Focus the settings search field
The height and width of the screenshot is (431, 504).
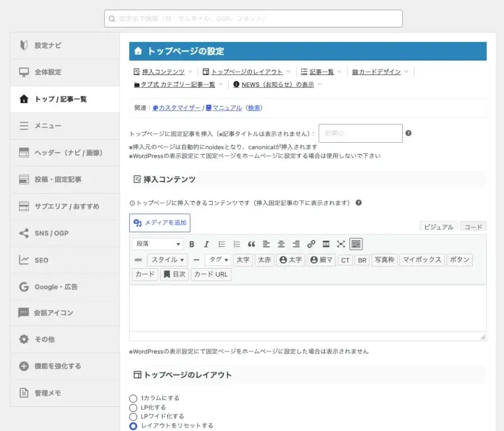coord(253,18)
